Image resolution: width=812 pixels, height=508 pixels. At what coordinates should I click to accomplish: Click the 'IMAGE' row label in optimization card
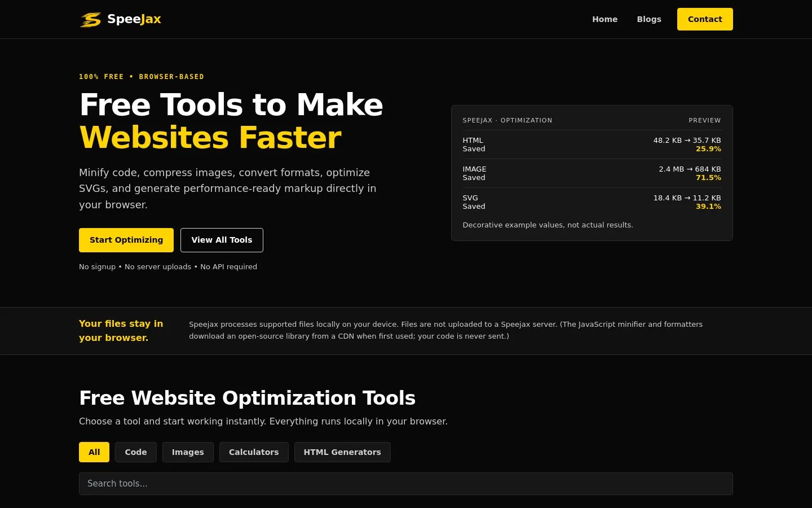pos(474,169)
